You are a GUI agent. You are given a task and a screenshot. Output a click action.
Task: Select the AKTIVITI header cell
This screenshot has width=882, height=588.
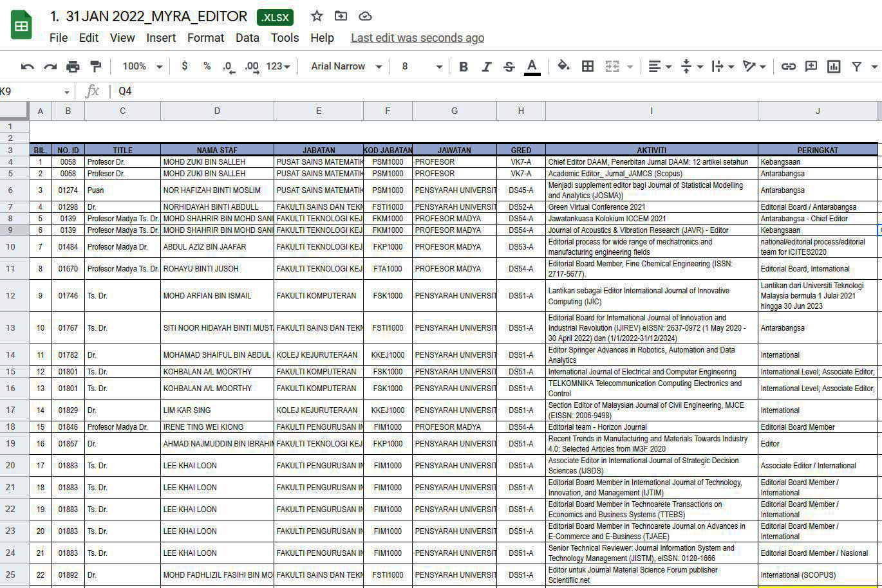point(652,150)
